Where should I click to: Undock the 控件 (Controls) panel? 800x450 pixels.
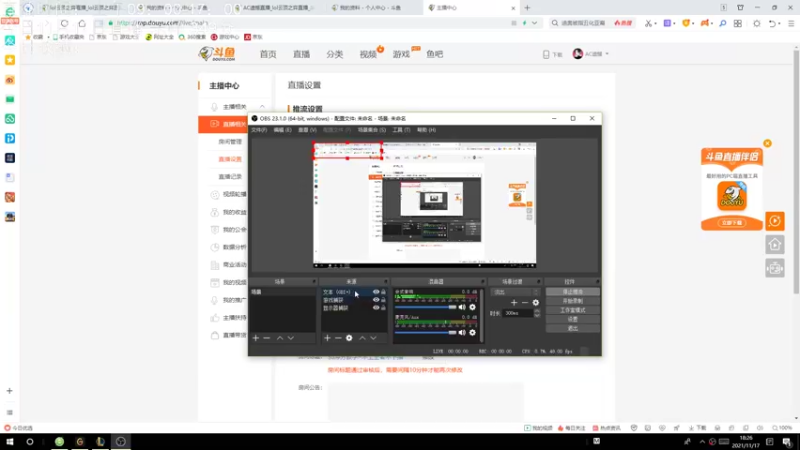click(597, 282)
